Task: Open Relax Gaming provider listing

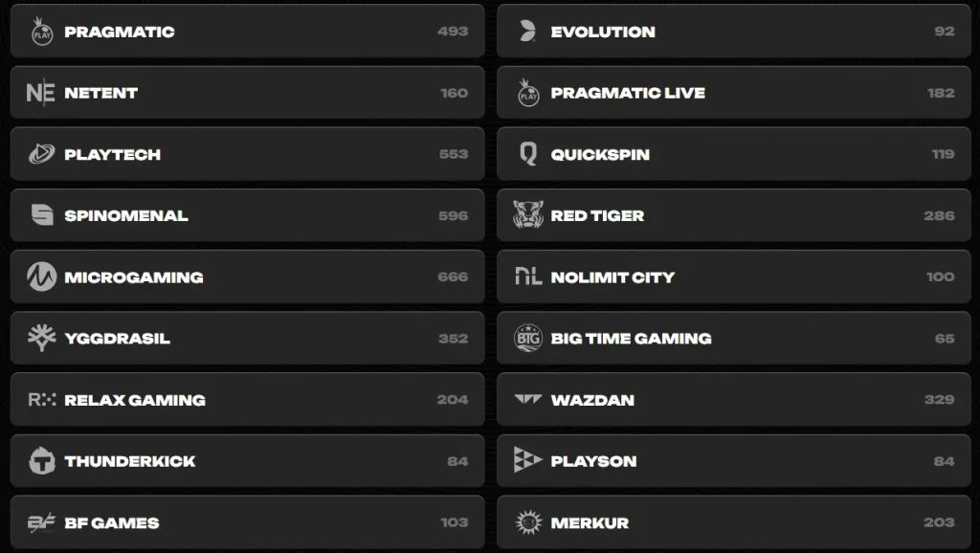Action: click(x=248, y=400)
